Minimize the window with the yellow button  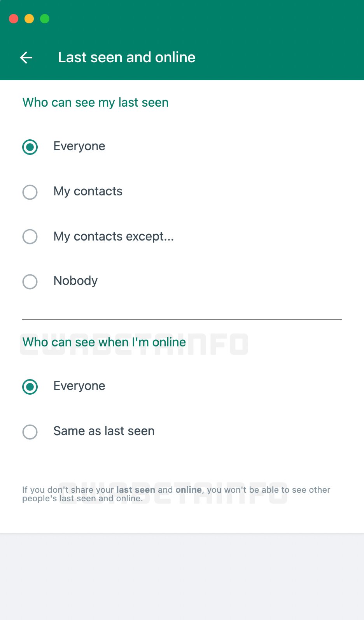29,19
